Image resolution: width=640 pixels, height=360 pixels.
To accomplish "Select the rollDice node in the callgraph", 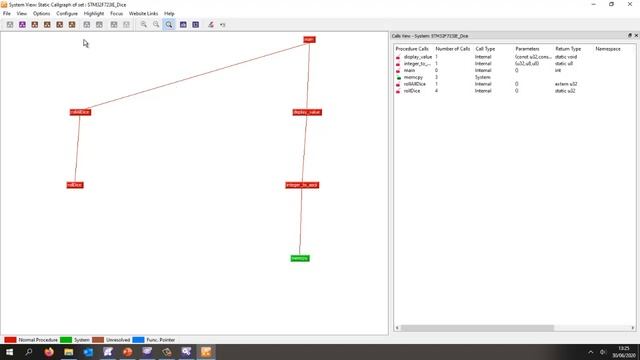I will [75, 185].
